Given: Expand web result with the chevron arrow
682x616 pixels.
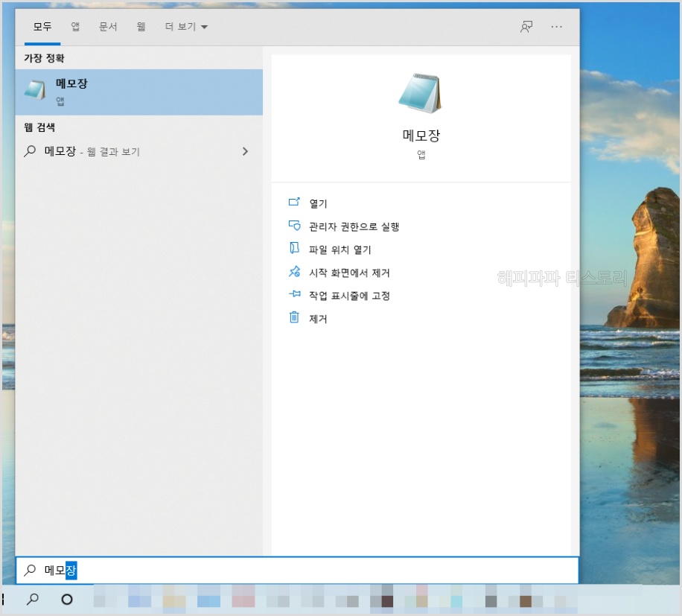Looking at the screenshot, I should pos(245,151).
